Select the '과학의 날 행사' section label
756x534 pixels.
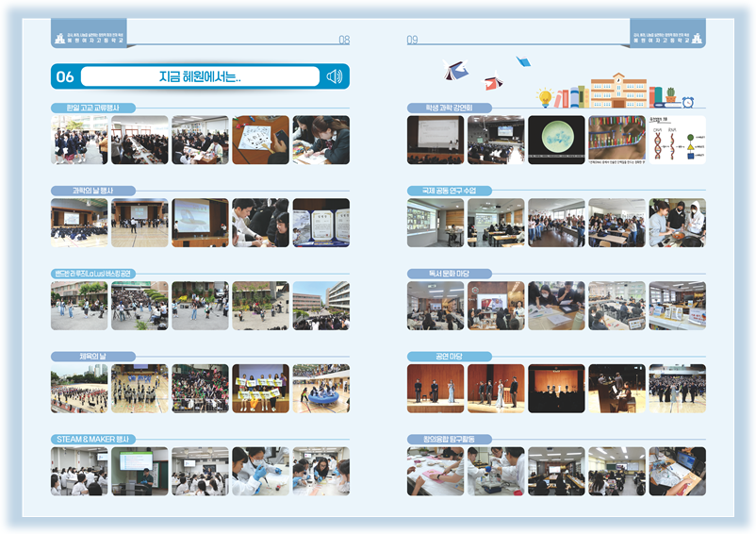click(x=93, y=191)
